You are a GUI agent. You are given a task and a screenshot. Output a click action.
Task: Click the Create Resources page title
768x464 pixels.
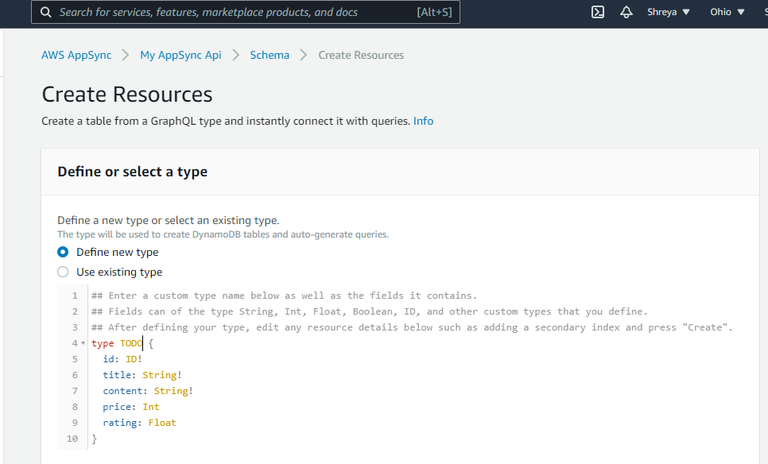click(x=127, y=94)
